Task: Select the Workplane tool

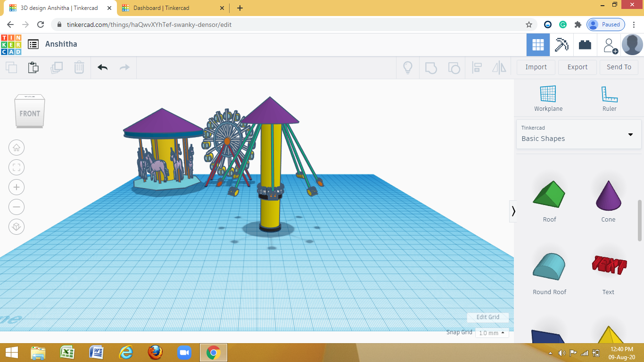Action: tap(548, 99)
